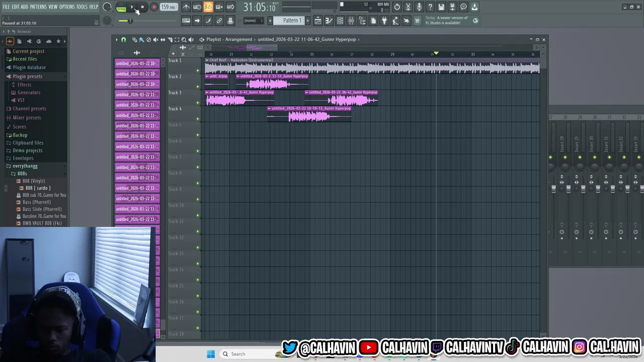Click the microphone one-click recording icon

pos(419,7)
